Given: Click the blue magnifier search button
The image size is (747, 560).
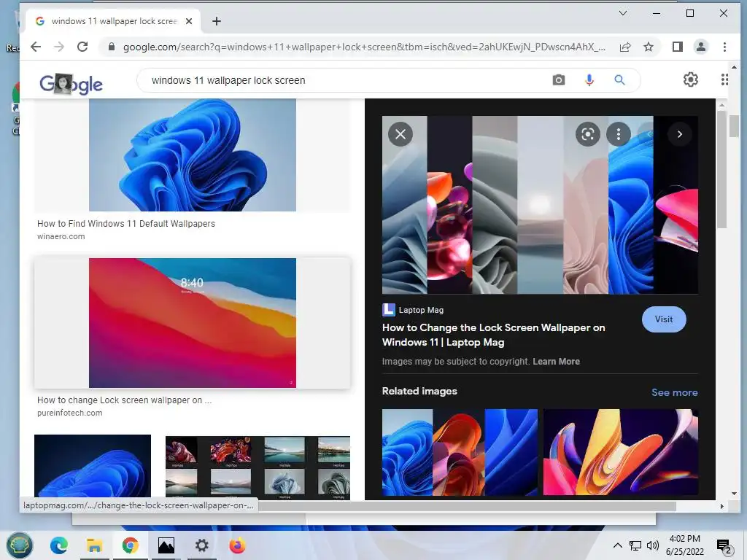Looking at the screenshot, I should [619, 80].
